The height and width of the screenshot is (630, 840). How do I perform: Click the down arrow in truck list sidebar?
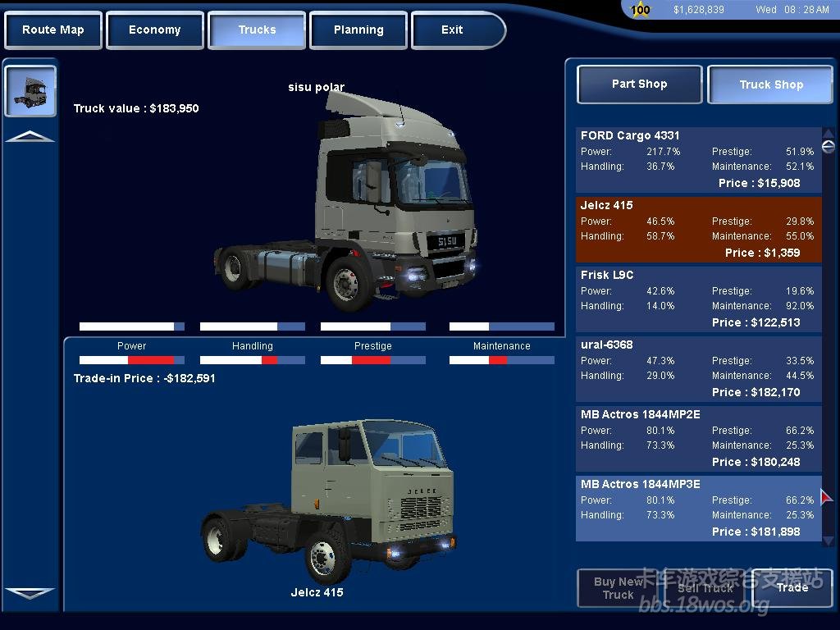[30, 593]
